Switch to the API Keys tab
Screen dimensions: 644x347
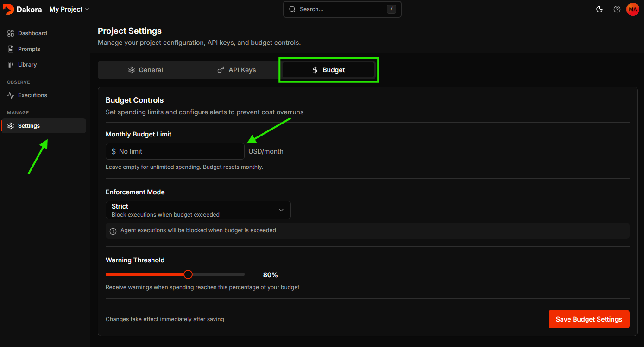[237, 70]
